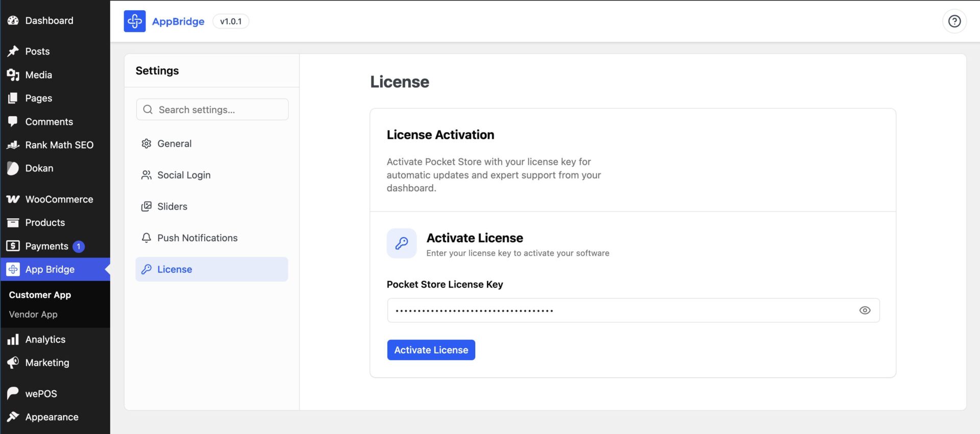Click the WooCommerce logo icon
This screenshot has width=980, height=434.
click(13, 199)
